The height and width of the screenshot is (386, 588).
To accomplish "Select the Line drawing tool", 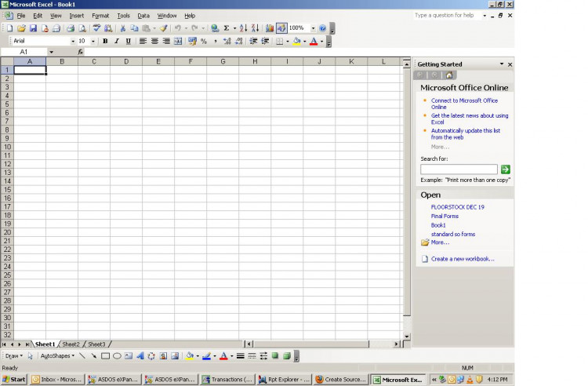I will [82, 355].
